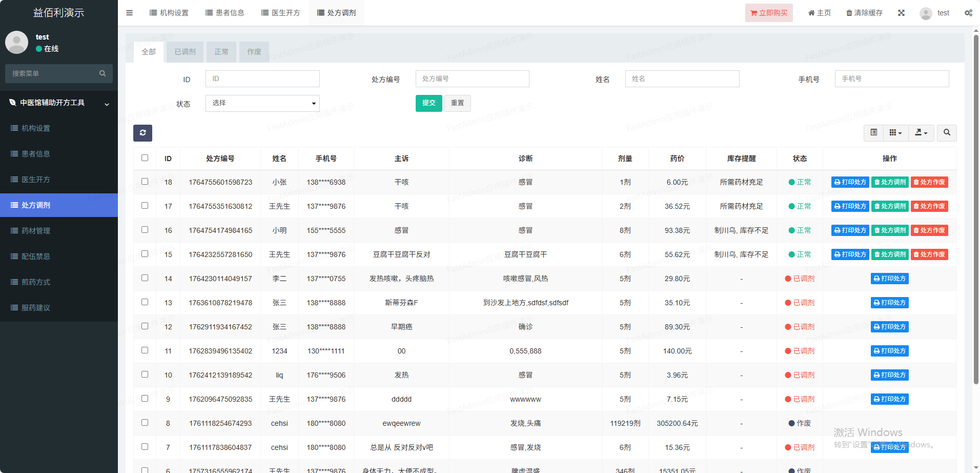Screen dimensions: 980x473
Task: Expand the export data dropdown
Action: pos(921,133)
